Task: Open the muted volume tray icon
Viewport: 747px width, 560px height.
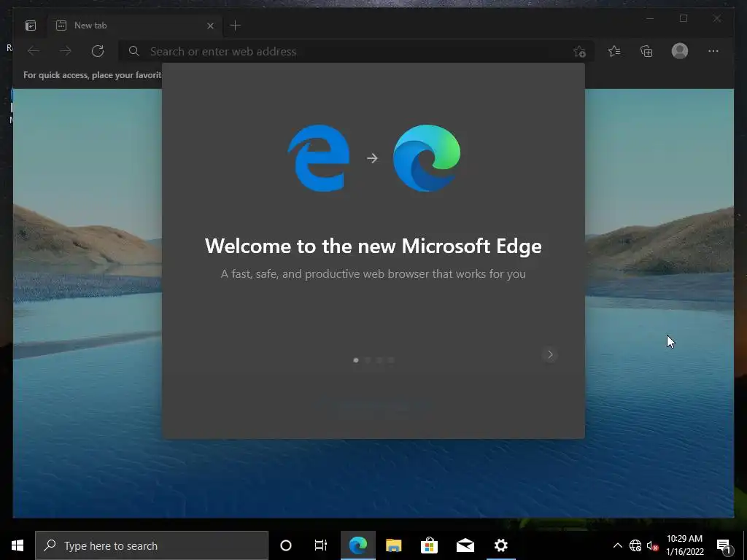Action: (x=652, y=545)
